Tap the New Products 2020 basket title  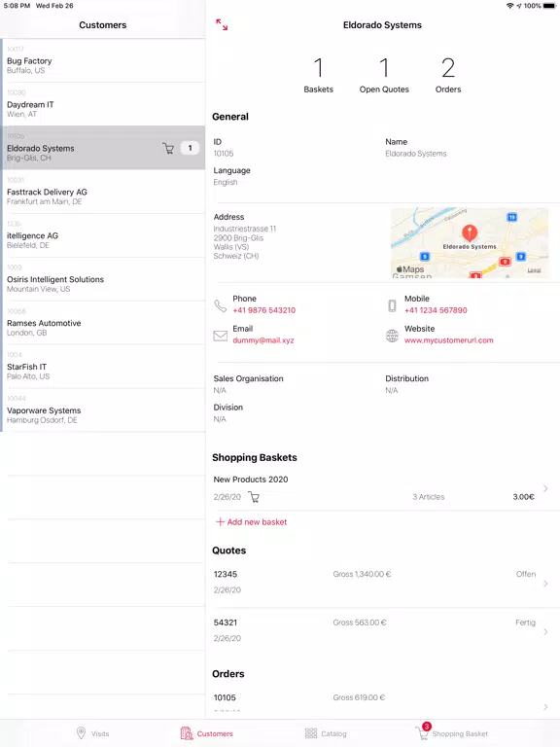(x=251, y=480)
